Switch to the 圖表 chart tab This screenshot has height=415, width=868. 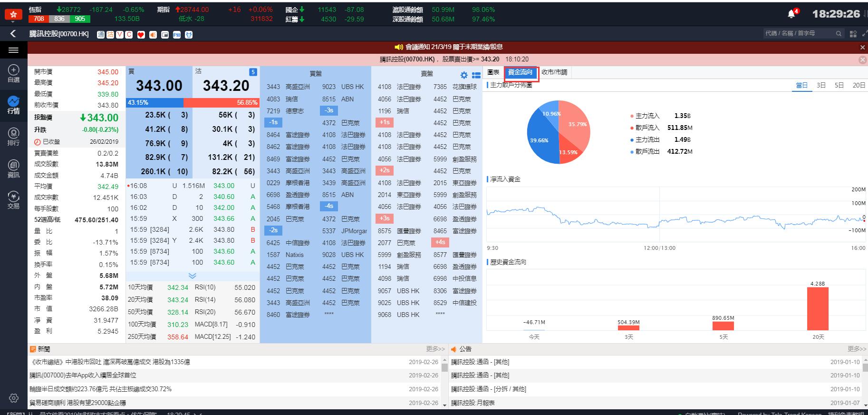pyautogui.click(x=493, y=72)
